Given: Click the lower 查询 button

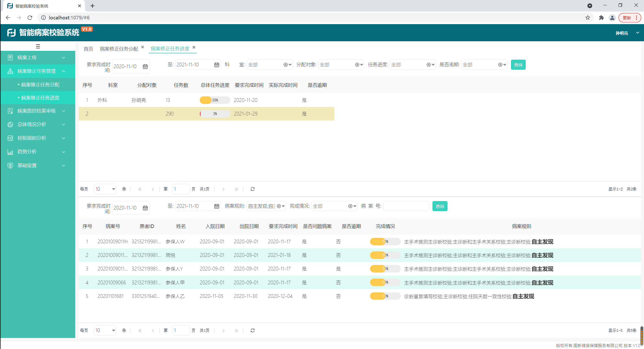Looking at the screenshot, I should coord(440,206).
